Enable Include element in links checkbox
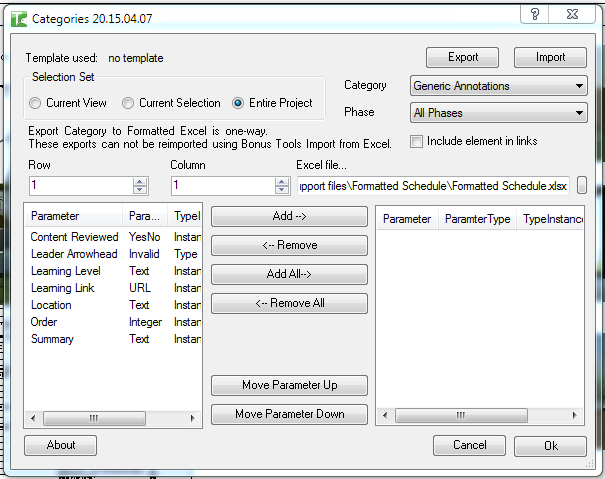This screenshot has width=605, height=479. 416,141
